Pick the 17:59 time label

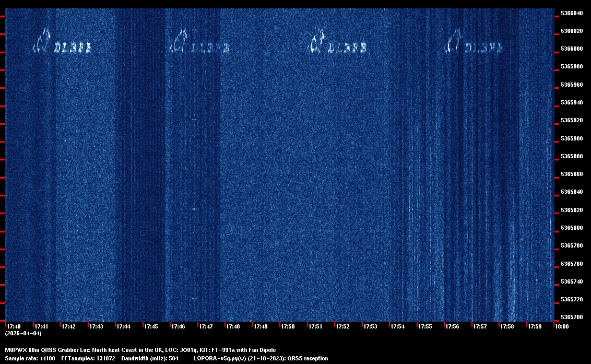pyautogui.click(x=535, y=326)
